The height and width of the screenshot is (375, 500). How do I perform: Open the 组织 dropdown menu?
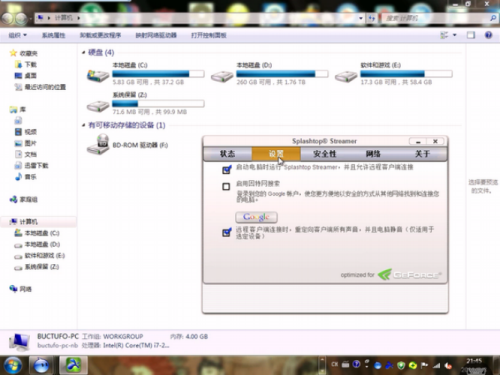click(18, 35)
